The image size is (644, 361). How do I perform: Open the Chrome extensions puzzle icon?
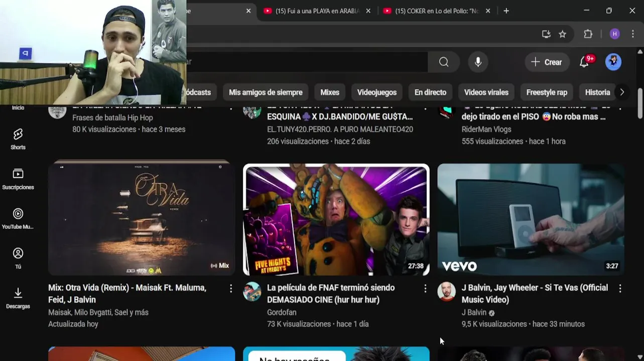coord(588,34)
